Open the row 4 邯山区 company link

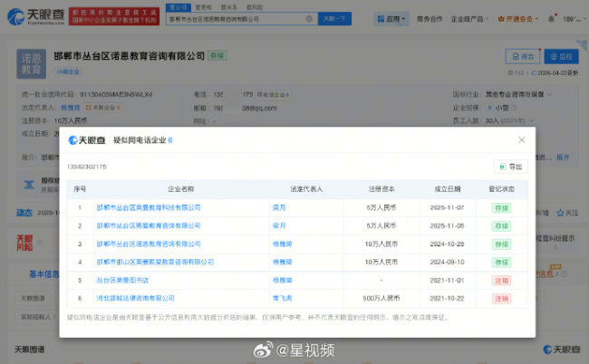(155, 263)
